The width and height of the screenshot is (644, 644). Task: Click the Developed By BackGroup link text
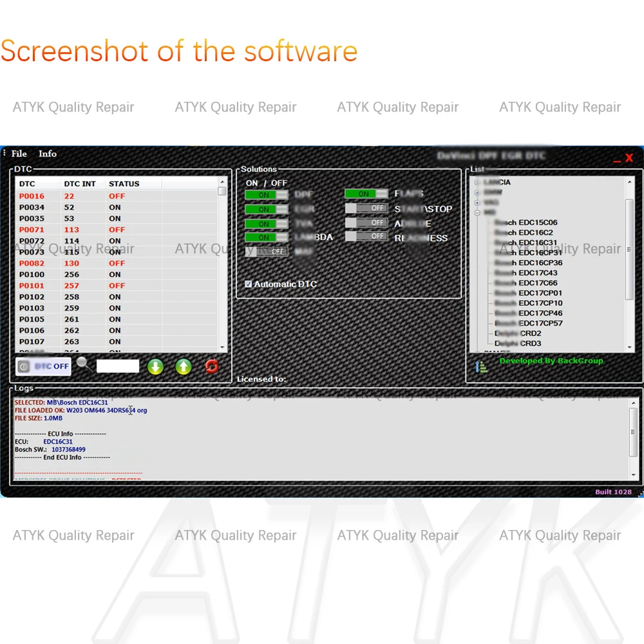(551, 361)
